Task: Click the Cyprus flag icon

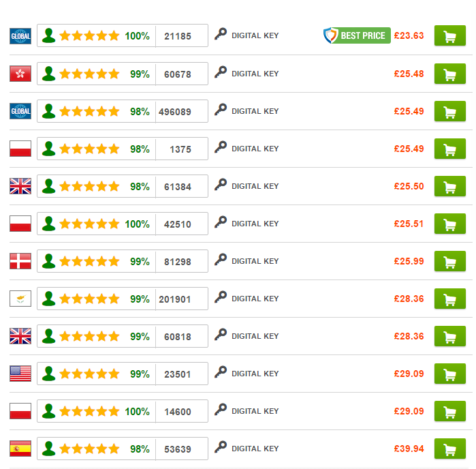Action: click(x=20, y=299)
